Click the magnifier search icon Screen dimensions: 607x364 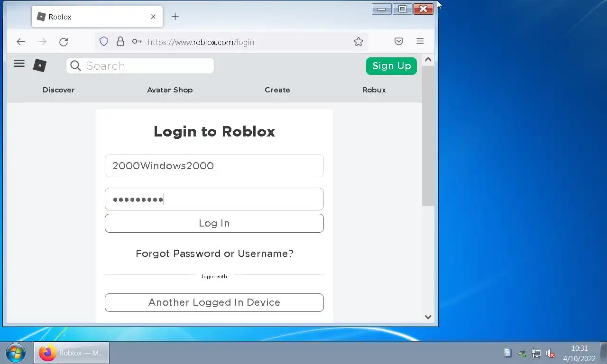[75, 66]
